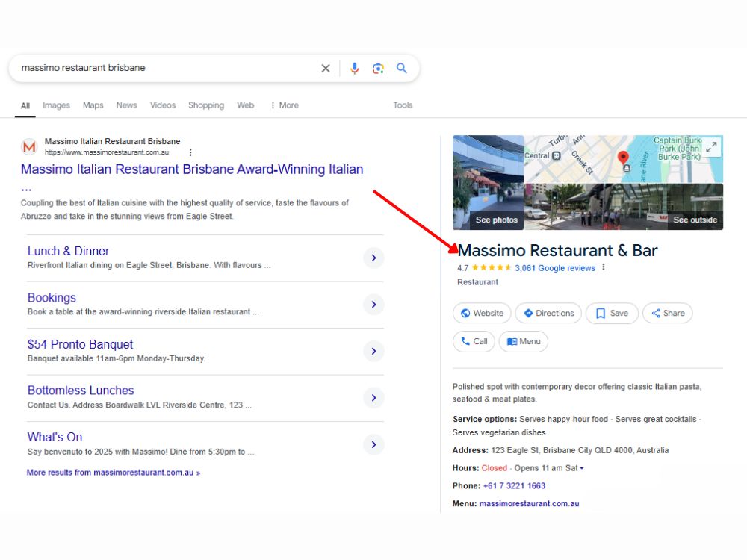Clear the search box with X icon
Viewport: 747px width, 560px height.
(326, 68)
